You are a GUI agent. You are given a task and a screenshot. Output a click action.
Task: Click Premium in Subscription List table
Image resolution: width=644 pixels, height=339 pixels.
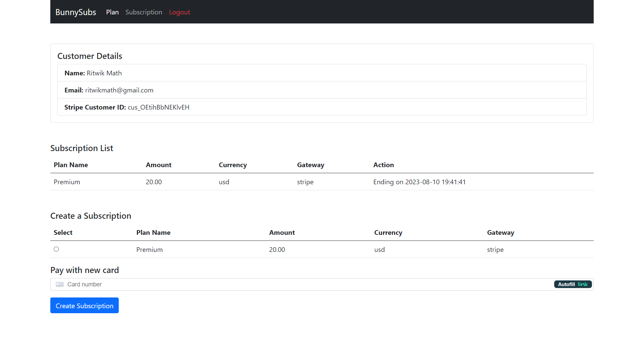click(67, 182)
